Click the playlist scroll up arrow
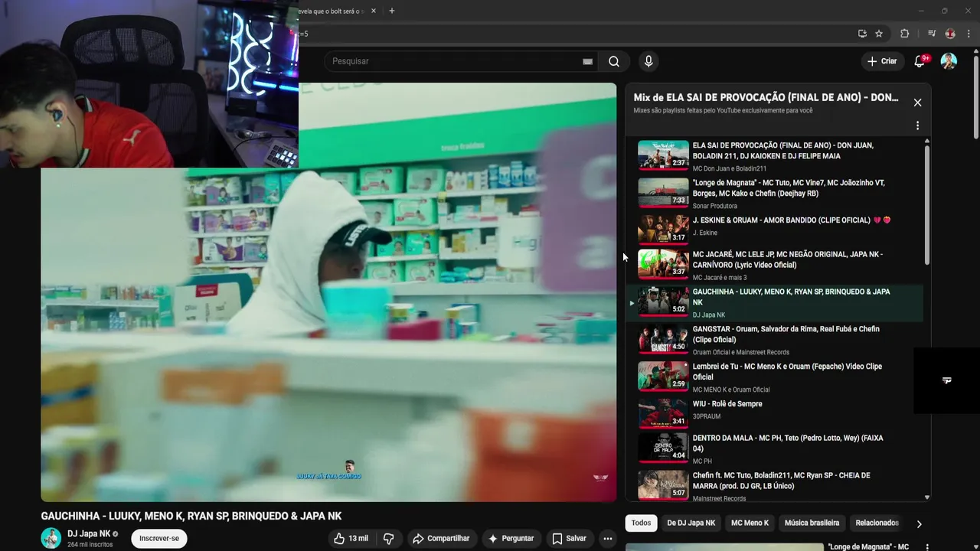The height and width of the screenshot is (551, 980). tap(927, 141)
